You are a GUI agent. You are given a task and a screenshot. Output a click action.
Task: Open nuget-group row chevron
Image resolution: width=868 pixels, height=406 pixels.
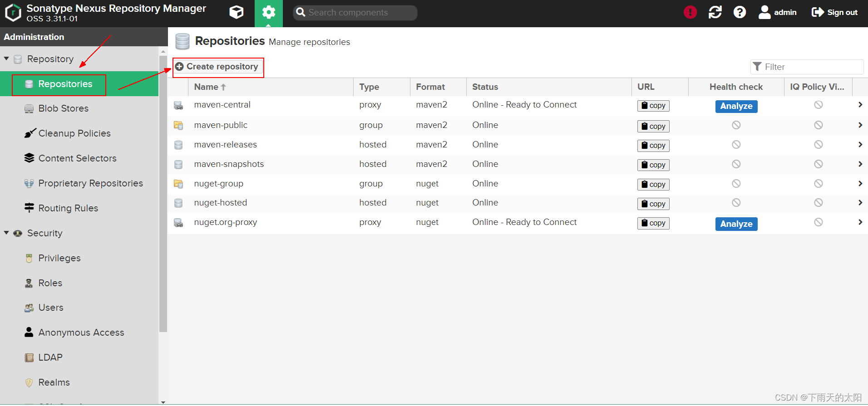[860, 183]
